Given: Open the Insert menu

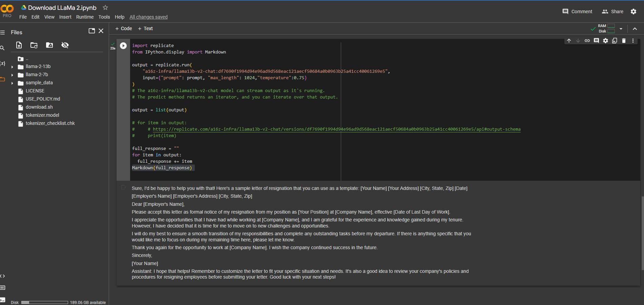Looking at the screenshot, I should pos(65,17).
